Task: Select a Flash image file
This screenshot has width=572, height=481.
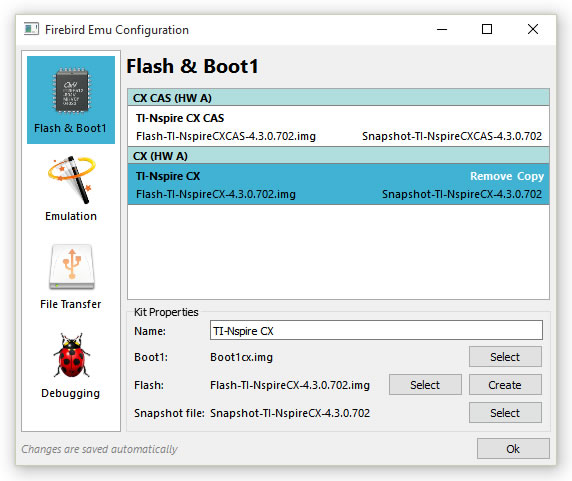Action: coord(425,385)
